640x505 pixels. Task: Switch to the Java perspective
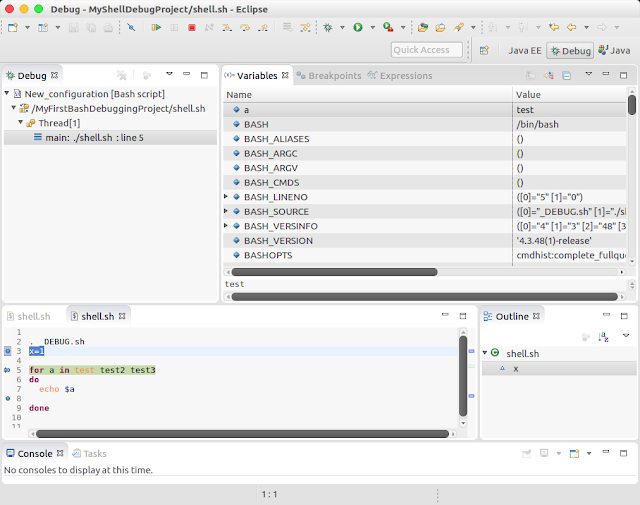click(x=614, y=51)
